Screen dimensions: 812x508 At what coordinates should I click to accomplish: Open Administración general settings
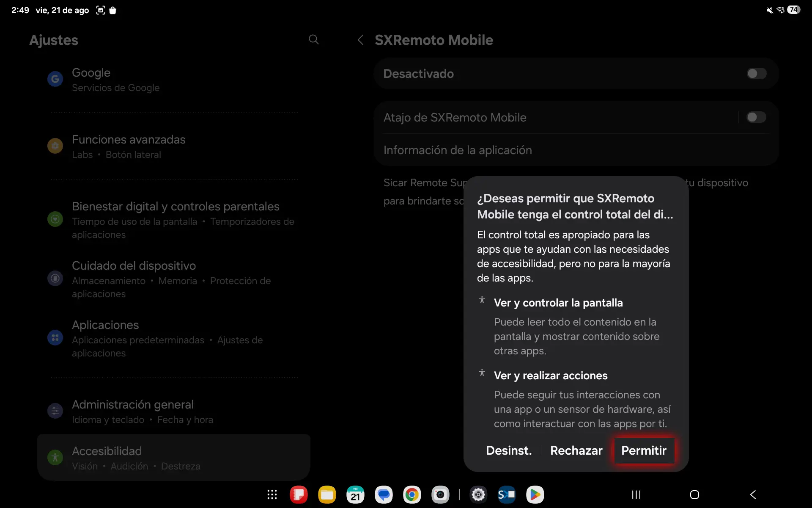174,411
